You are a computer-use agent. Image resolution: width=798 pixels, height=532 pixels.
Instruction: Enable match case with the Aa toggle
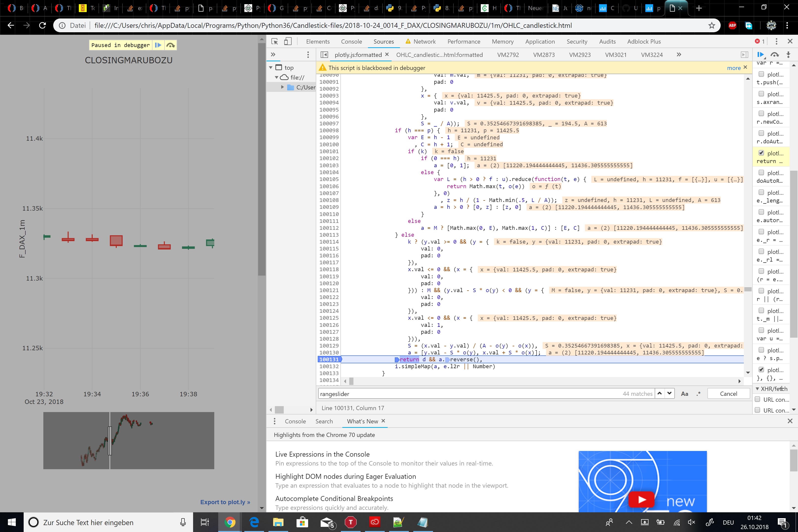coord(685,394)
